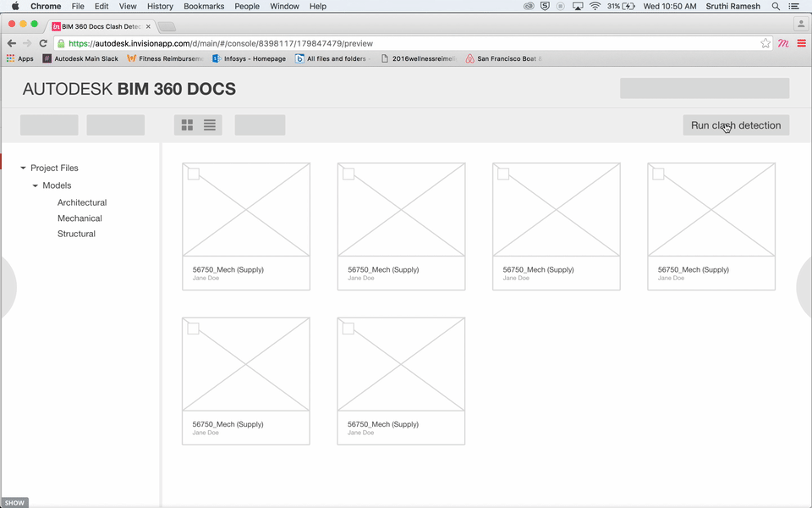Click the second gray placeholder toolbar button
Image resolution: width=812 pixels, height=508 pixels.
pyautogui.click(x=116, y=125)
